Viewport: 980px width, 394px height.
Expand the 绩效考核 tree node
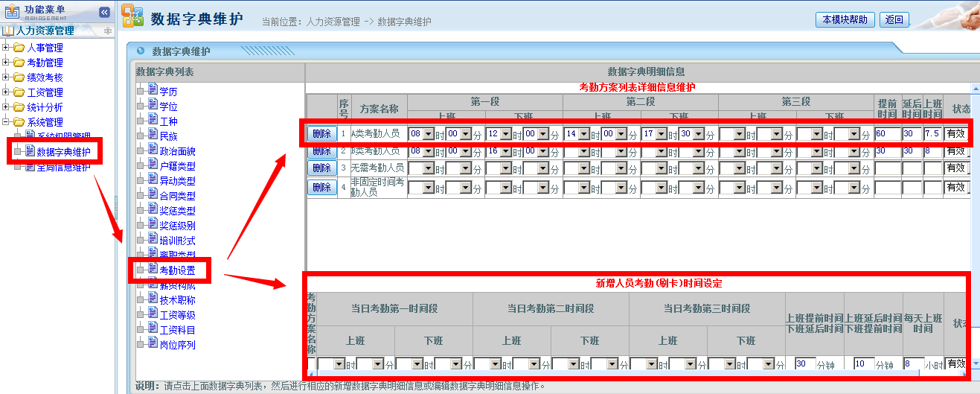pos(6,77)
